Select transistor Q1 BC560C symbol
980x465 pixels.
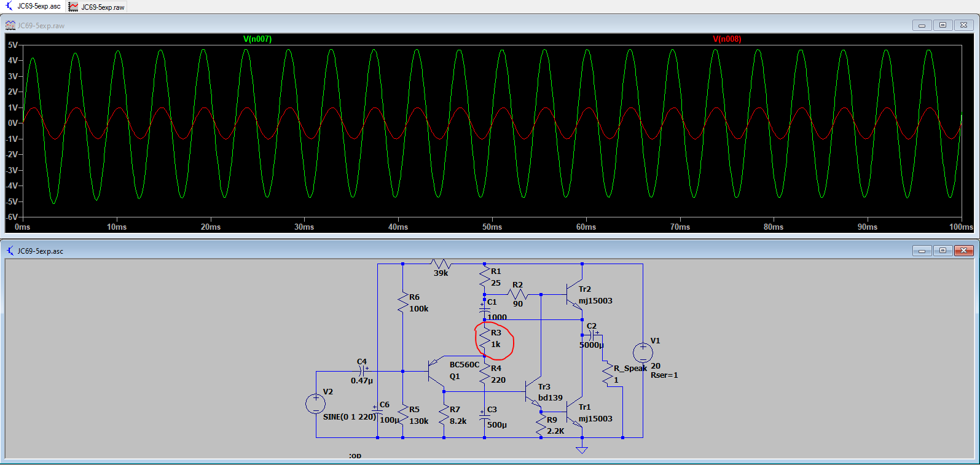(436, 372)
